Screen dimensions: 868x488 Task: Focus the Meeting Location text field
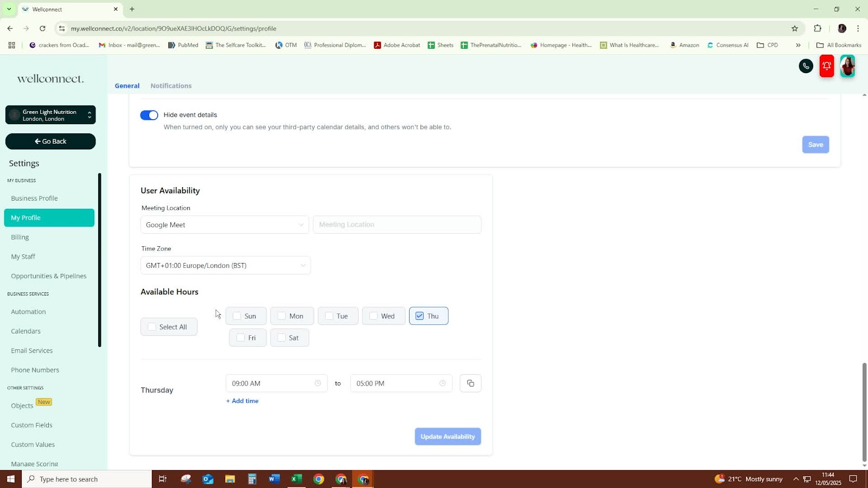pyautogui.click(x=397, y=224)
